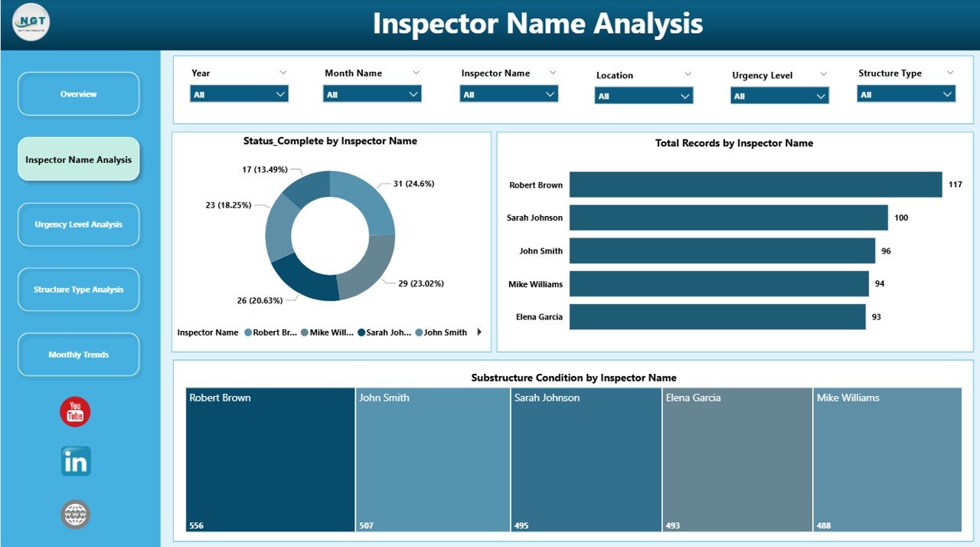Select the Inspector Name Analysis tab
The width and height of the screenshot is (980, 547).
(x=78, y=159)
